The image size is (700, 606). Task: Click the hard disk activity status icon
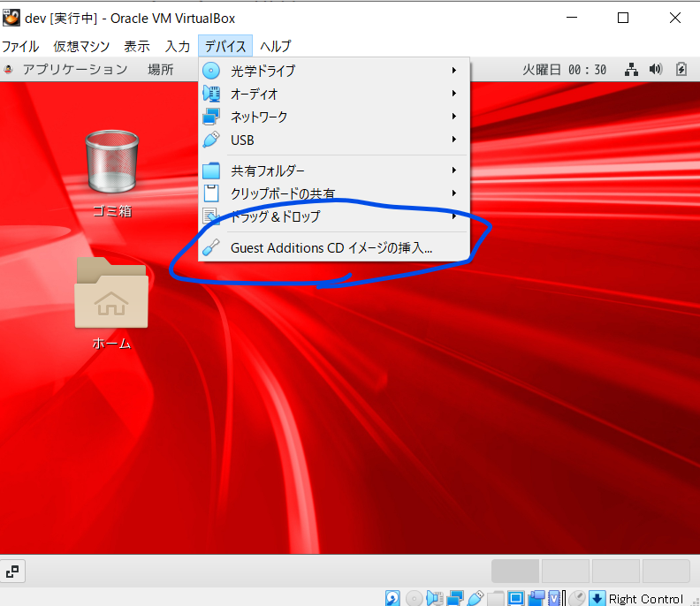[x=392, y=598]
